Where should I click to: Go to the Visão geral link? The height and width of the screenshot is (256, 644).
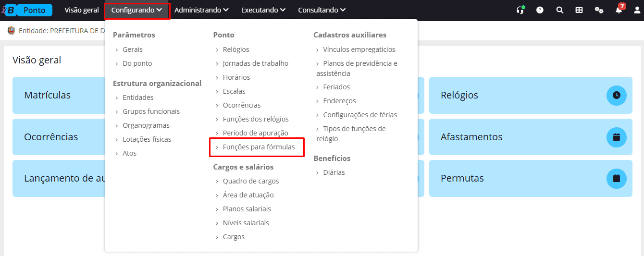(x=82, y=10)
